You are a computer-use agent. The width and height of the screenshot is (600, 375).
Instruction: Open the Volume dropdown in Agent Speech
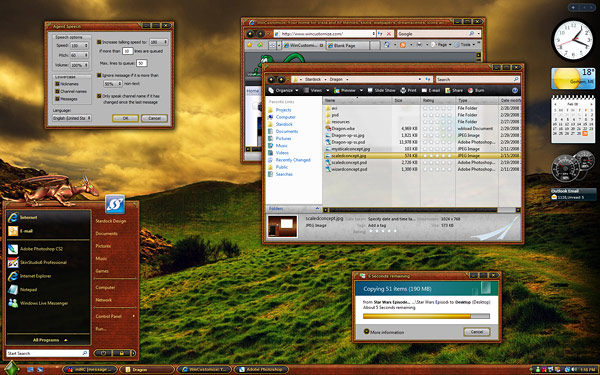pos(80,65)
